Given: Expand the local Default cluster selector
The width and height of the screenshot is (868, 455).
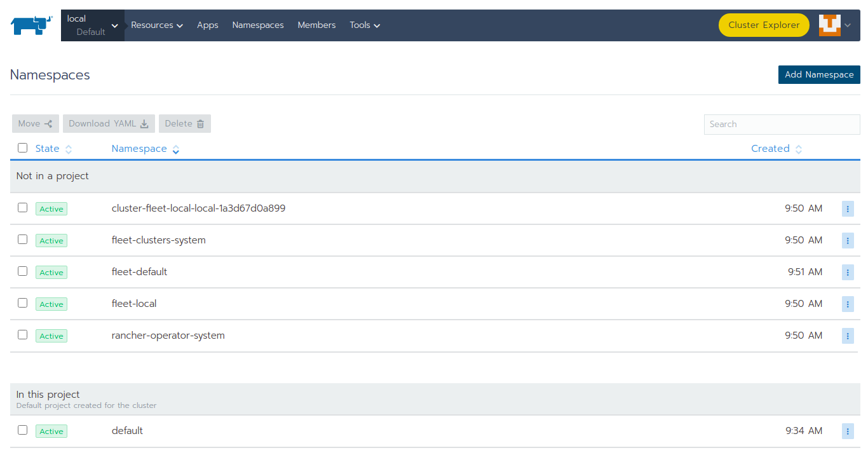Looking at the screenshot, I should 93,25.
